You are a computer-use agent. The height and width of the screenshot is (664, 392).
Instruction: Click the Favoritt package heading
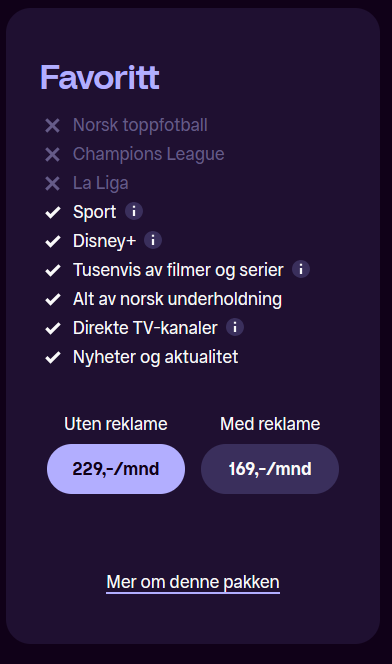click(100, 77)
